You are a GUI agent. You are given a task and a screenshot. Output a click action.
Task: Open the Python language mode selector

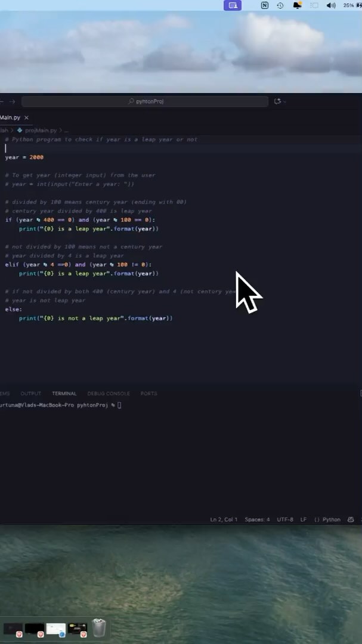click(x=328, y=519)
